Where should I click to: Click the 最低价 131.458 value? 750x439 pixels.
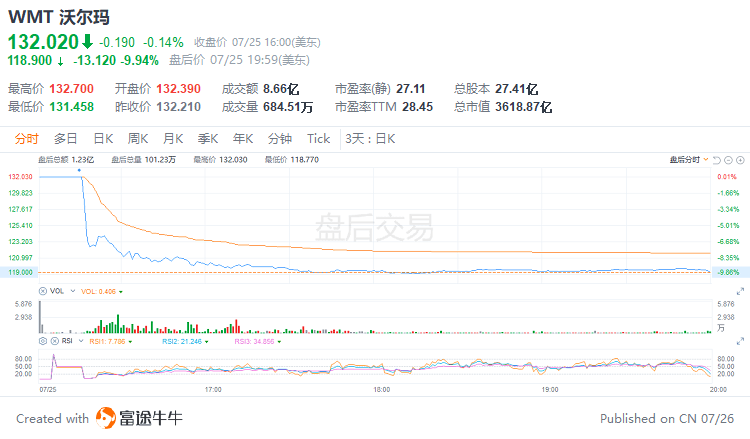pyautogui.click(x=71, y=107)
